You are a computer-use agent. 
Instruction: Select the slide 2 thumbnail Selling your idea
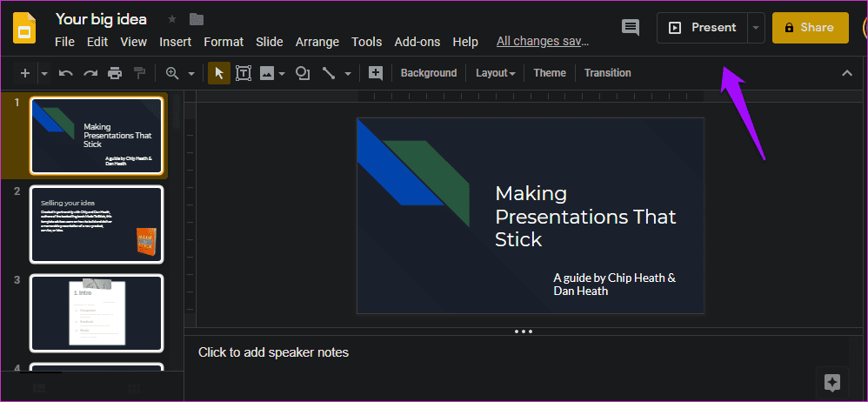(97, 224)
